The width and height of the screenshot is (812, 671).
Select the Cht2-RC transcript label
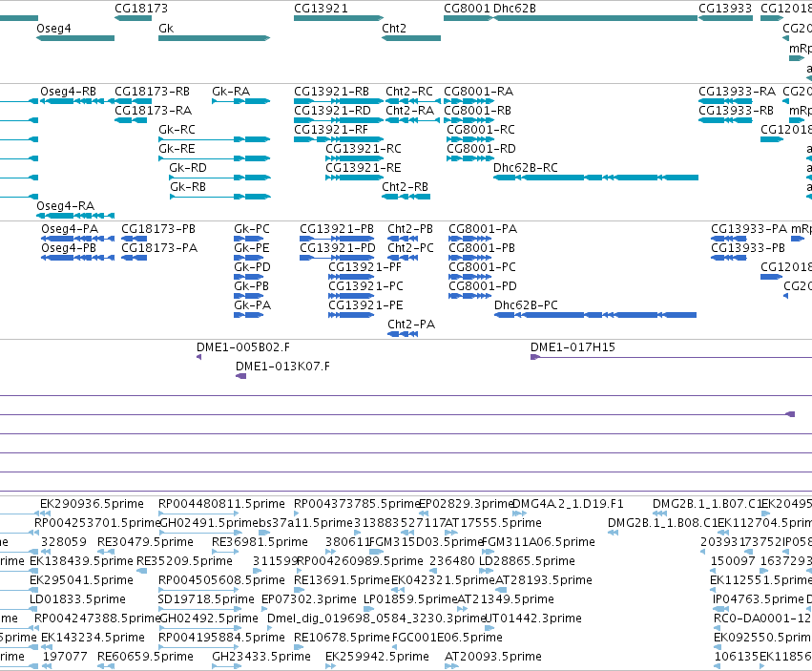coord(409,92)
